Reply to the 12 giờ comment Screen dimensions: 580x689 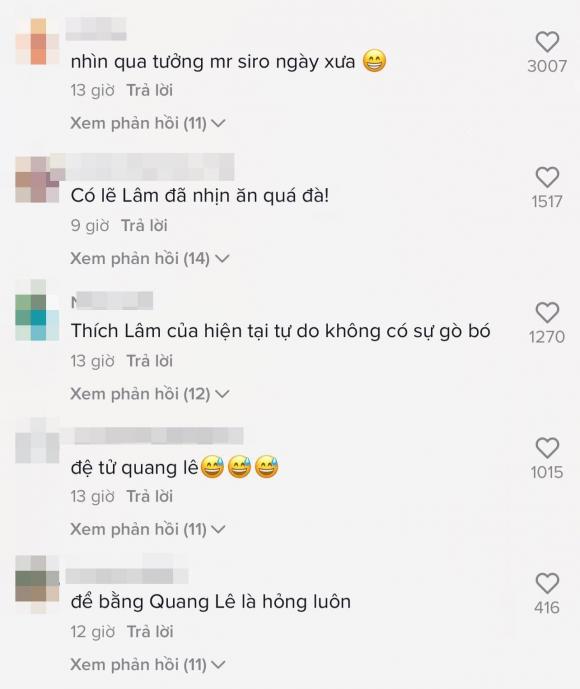pos(150,632)
